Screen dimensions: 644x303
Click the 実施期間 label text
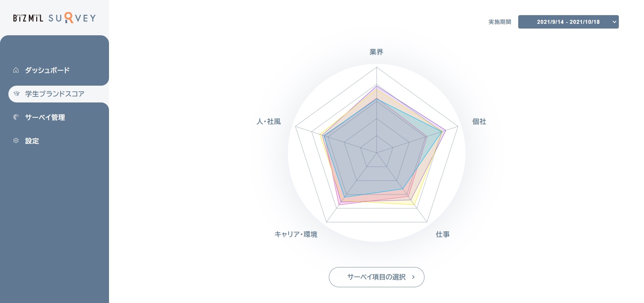(499, 22)
